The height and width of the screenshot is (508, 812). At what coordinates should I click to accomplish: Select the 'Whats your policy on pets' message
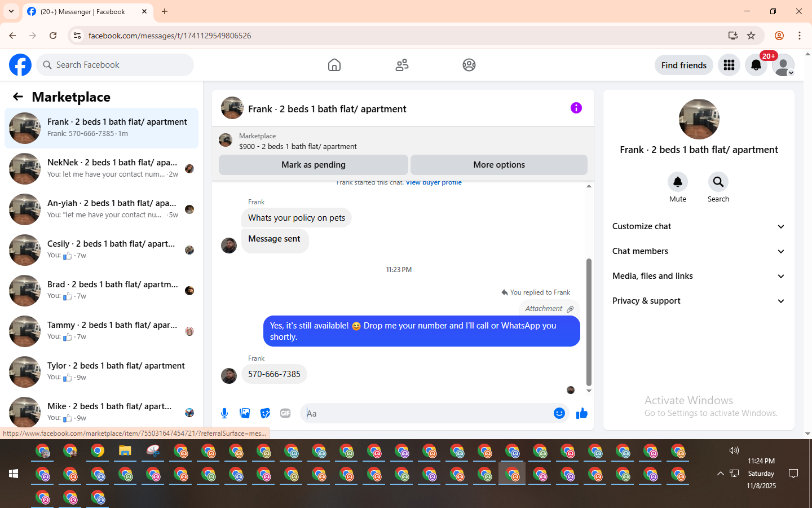(297, 218)
